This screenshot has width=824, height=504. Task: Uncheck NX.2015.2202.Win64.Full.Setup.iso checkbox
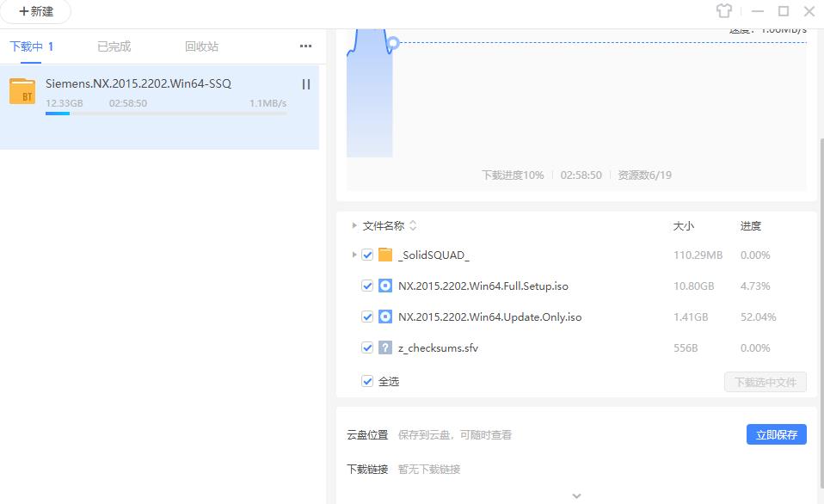coord(367,286)
